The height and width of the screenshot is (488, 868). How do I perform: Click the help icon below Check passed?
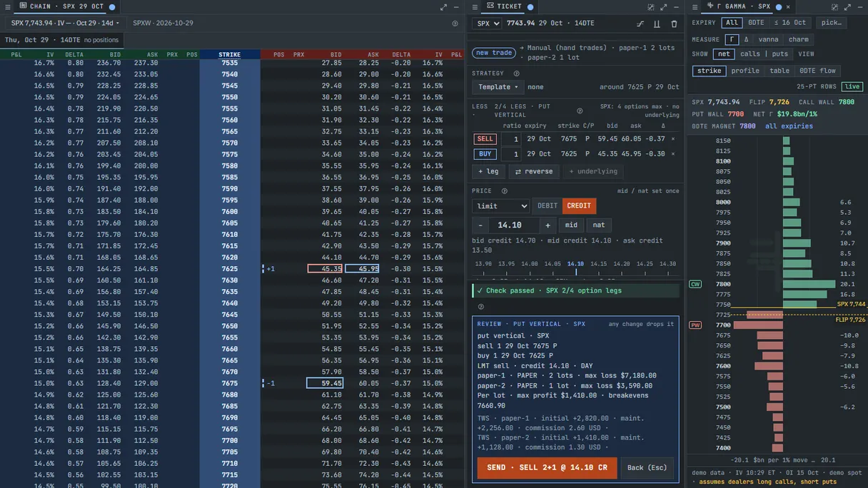click(481, 307)
